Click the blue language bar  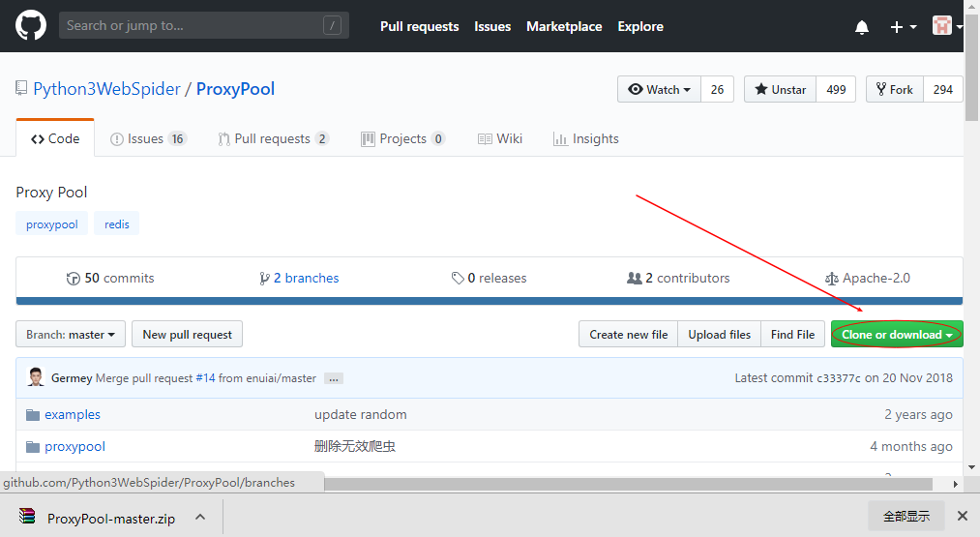tap(490, 301)
